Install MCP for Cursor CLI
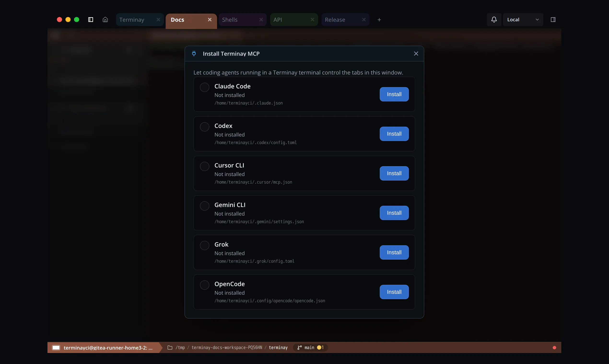This screenshot has width=609, height=364. (x=394, y=173)
